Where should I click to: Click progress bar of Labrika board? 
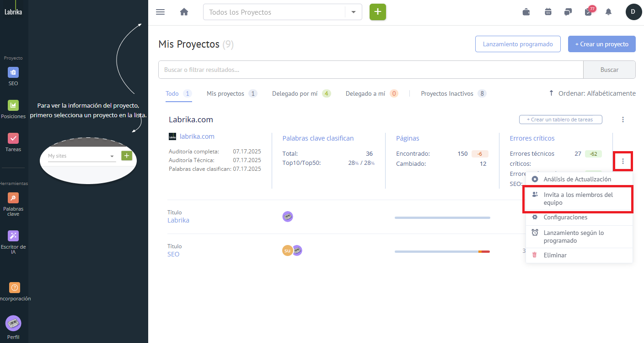pyautogui.click(x=442, y=218)
